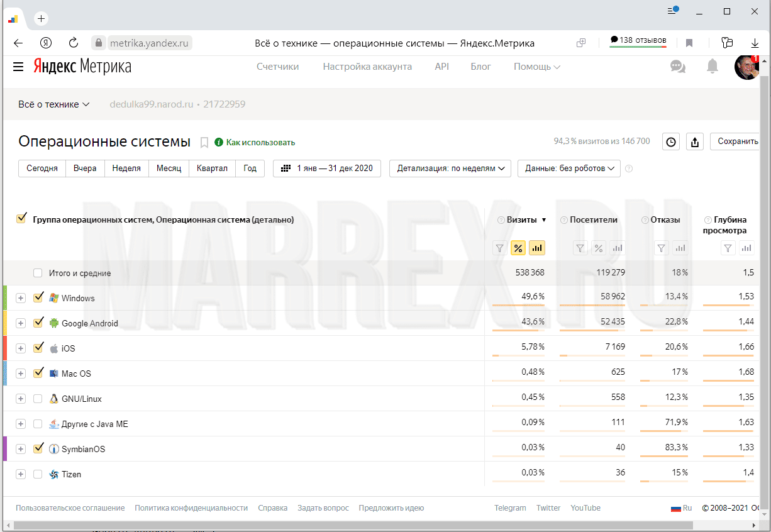Screen dimensions: 771x532
Task: Expand the Windows row
Action: point(21,298)
